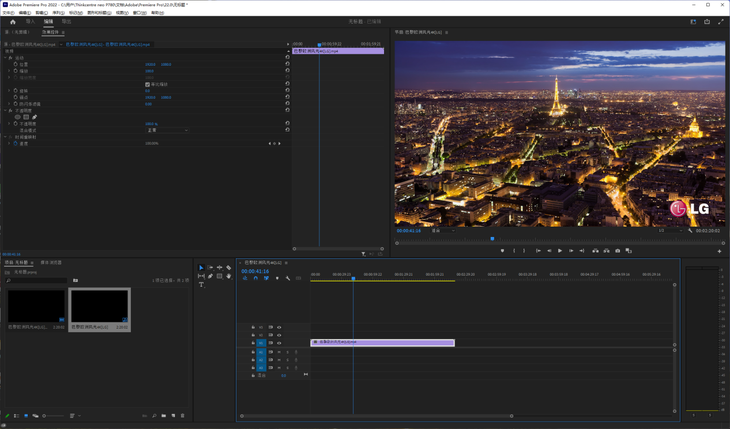
Task: Click the New Bin folder icon
Action: pyautogui.click(x=164, y=415)
